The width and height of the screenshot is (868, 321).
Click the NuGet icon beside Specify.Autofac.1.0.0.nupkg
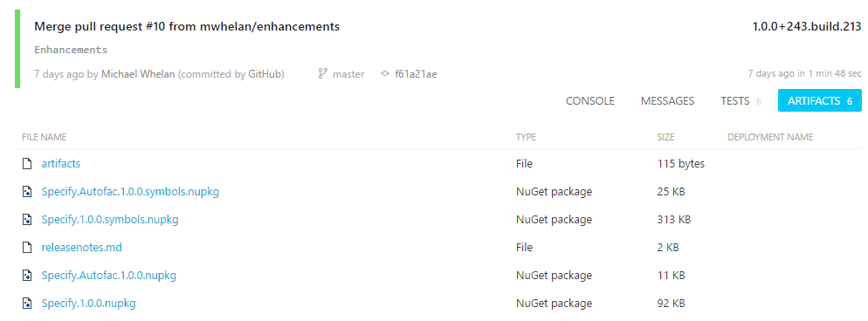coord(26,275)
